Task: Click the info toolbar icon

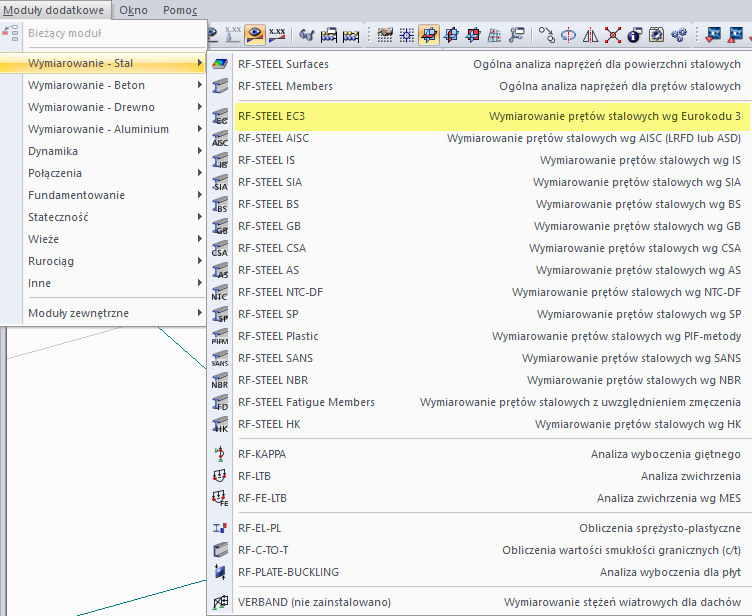Action: [634, 35]
